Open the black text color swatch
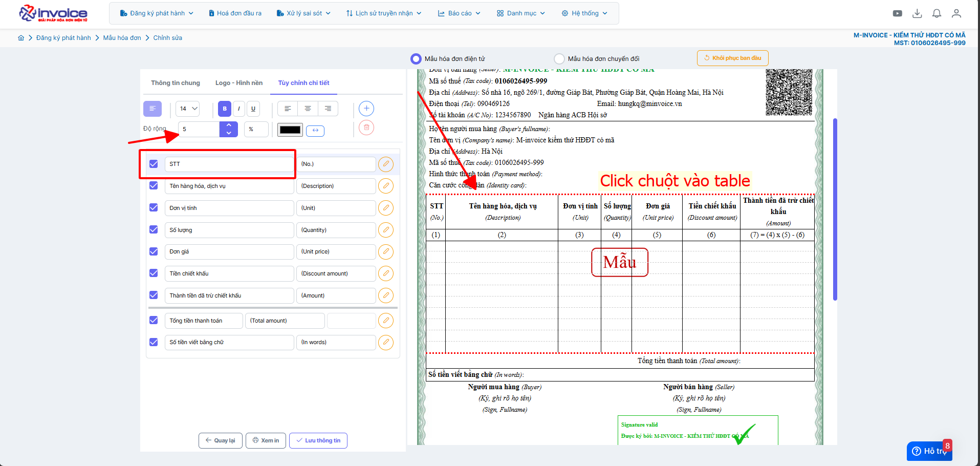This screenshot has height=466, width=980. 290,130
